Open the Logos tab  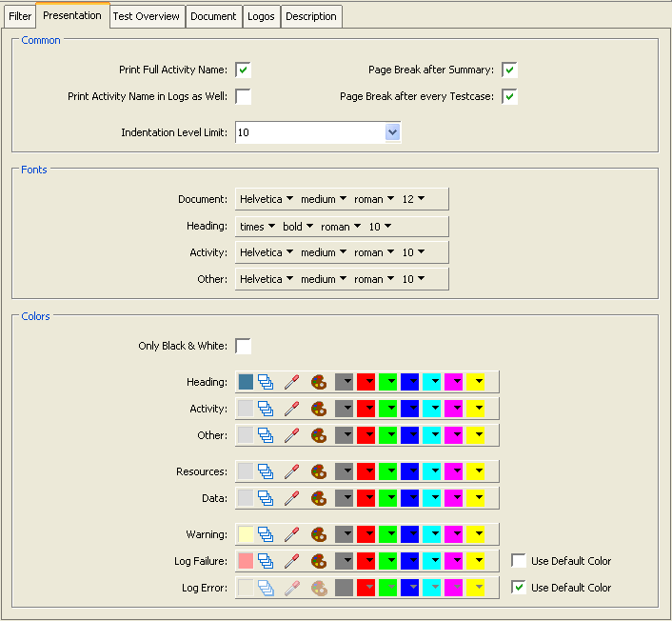tap(261, 16)
